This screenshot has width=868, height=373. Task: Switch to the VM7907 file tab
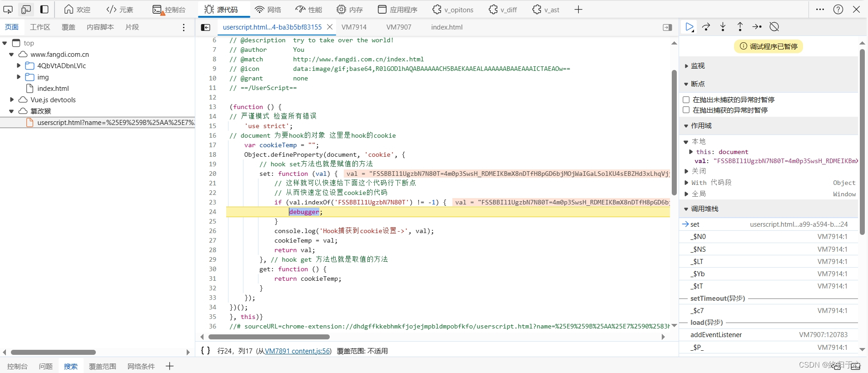click(x=399, y=27)
